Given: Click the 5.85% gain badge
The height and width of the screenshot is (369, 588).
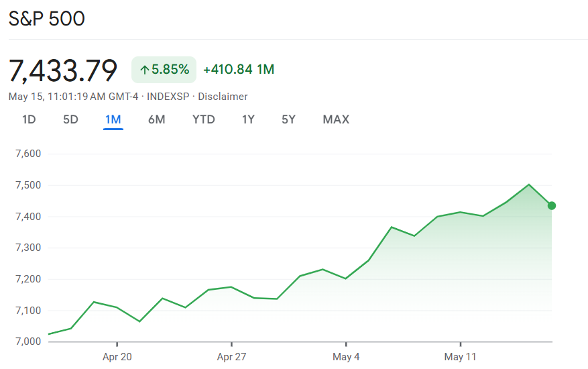Looking at the screenshot, I should click(164, 70).
